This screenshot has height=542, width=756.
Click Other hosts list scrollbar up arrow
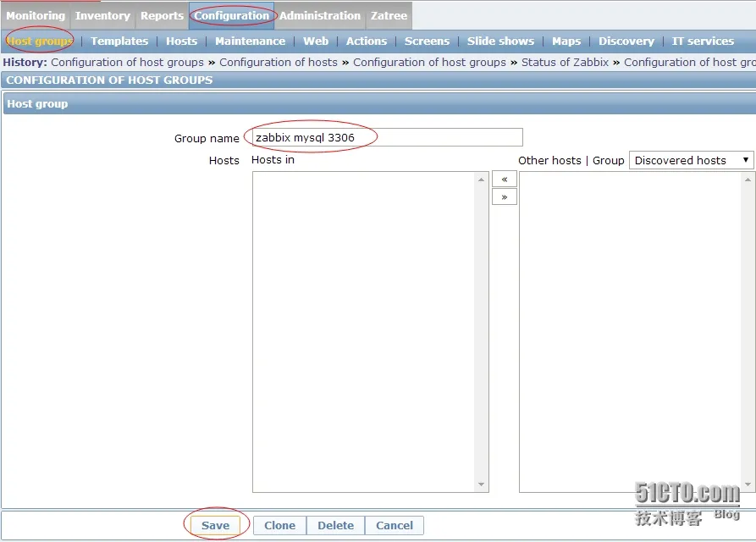[748, 180]
